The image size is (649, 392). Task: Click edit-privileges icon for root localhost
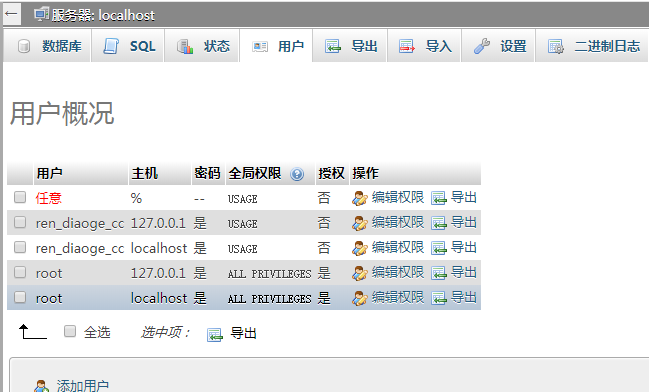(360, 298)
